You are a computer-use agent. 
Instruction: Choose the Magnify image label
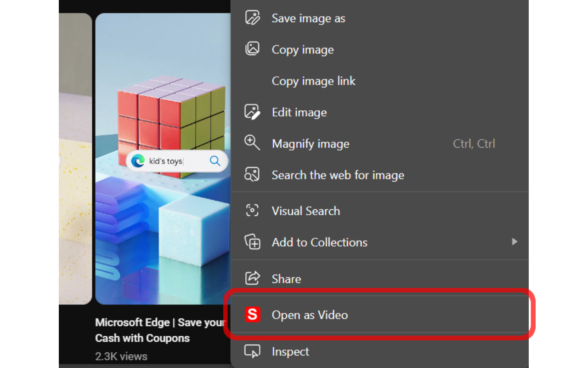click(x=311, y=144)
